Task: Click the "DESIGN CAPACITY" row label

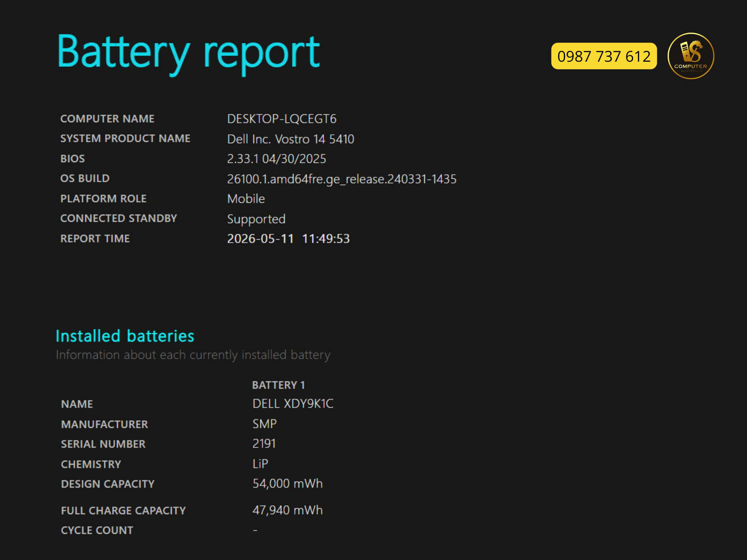Action: coord(108,484)
